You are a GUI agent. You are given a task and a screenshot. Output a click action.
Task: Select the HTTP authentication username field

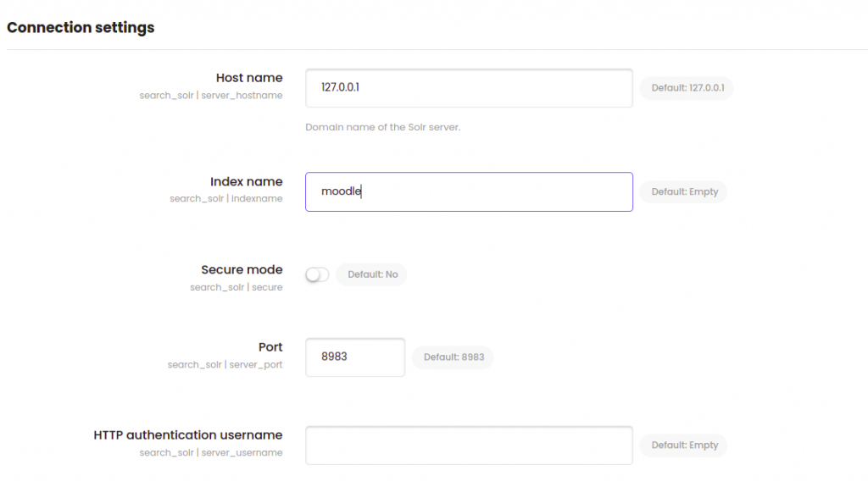click(x=469, y=445)
